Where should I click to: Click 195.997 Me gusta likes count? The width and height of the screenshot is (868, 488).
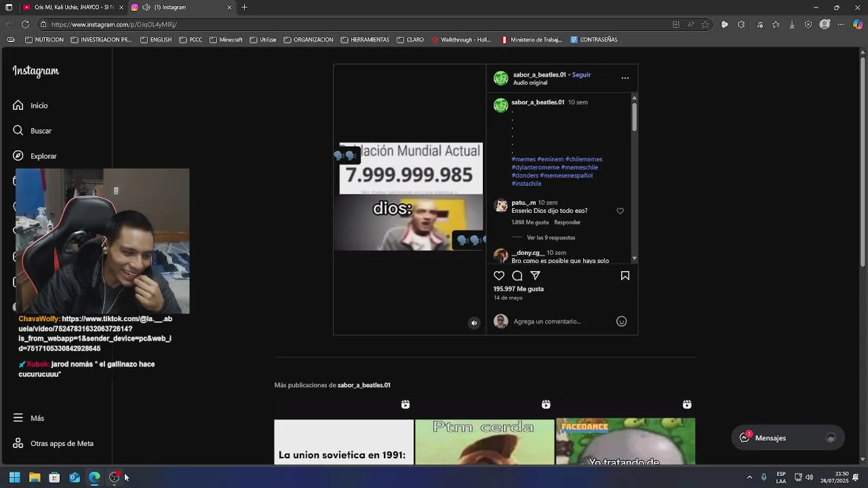pyautogui.click(x=519, y=289)
